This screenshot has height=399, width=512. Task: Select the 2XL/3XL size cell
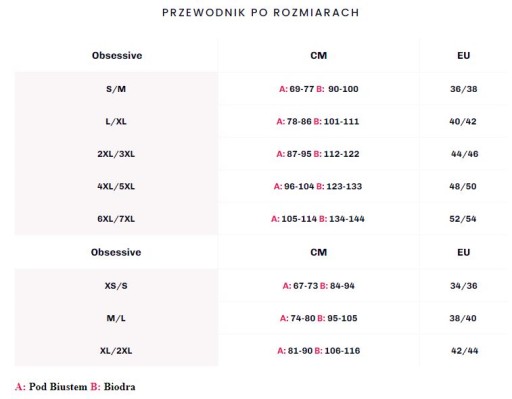click(116, 154)
